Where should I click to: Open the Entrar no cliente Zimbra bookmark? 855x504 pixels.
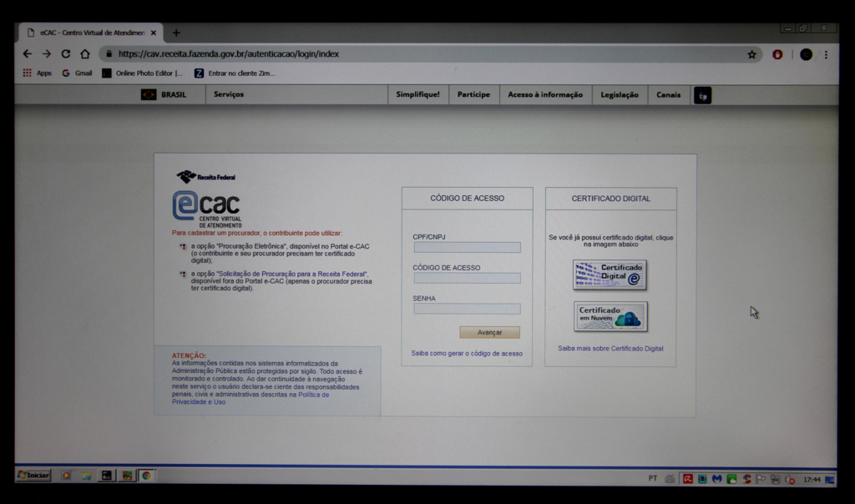[x=235, y=73]
